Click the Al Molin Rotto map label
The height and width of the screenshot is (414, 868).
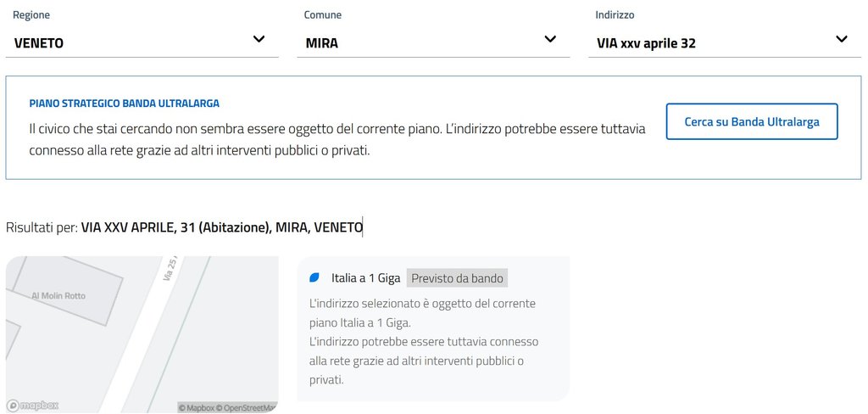tap(58, 295)
